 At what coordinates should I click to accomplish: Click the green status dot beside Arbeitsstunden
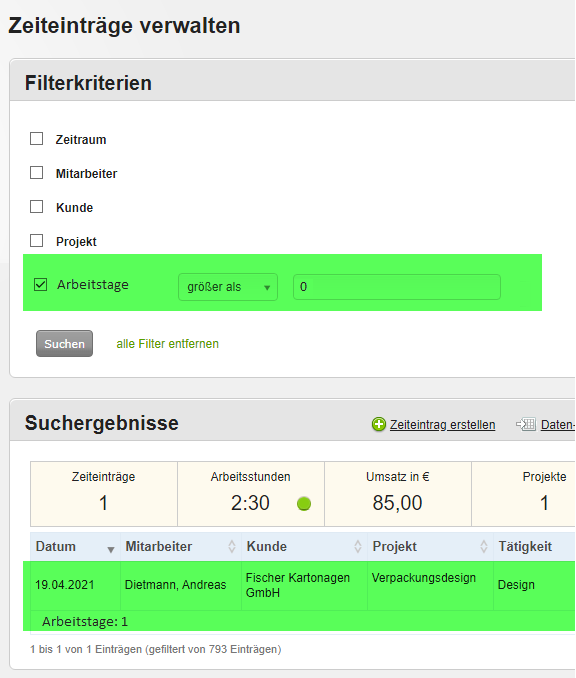(x=304, y=503)
